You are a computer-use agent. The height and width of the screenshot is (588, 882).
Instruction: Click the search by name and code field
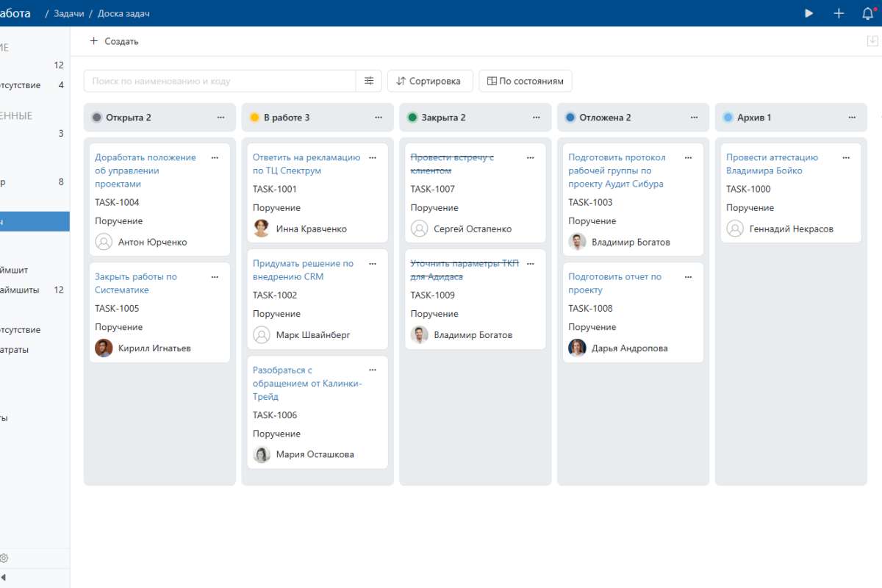(x=220, y=81)
